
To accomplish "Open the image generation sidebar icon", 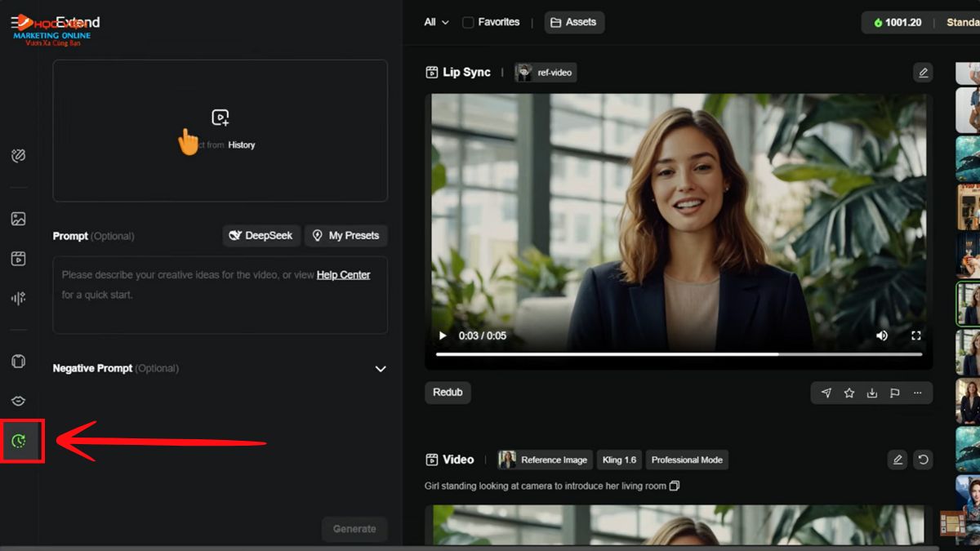I will coord(19,219).
